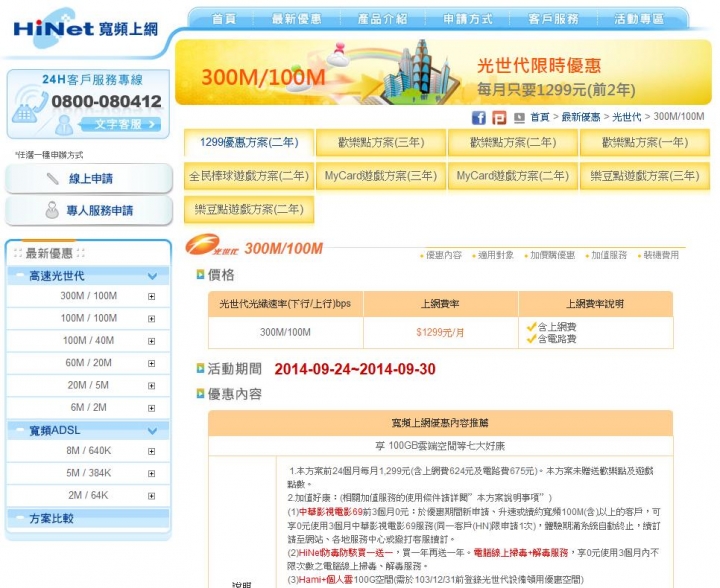Click 最新優惠 breadcrumb link
The width and height of the screenshot is (720, 588).
pos(580,117)
